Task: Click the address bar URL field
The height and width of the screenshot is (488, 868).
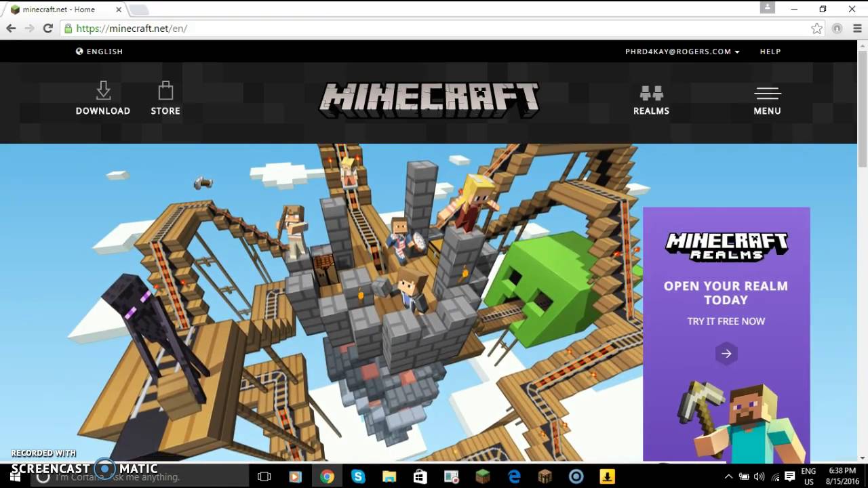Action: coord(441,28)
